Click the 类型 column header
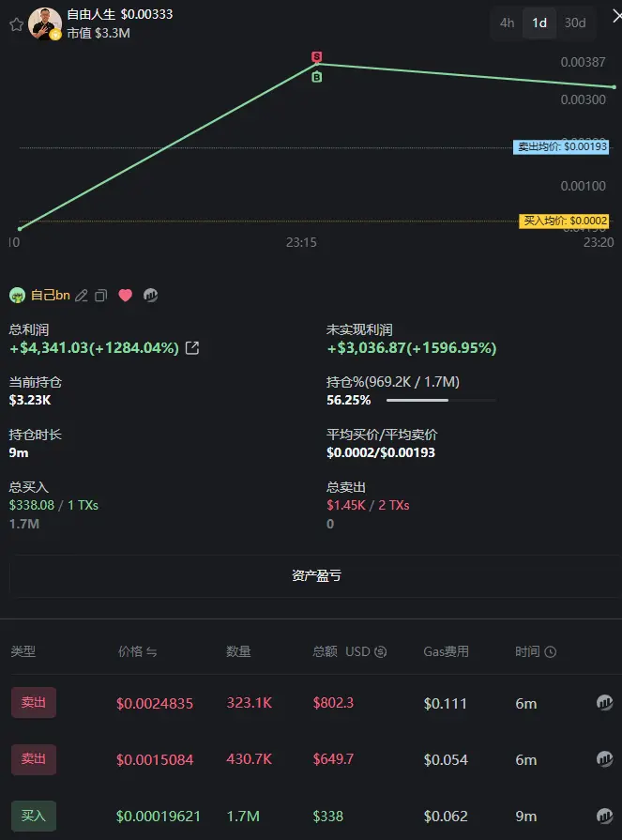622x840 pixels. 23,651
